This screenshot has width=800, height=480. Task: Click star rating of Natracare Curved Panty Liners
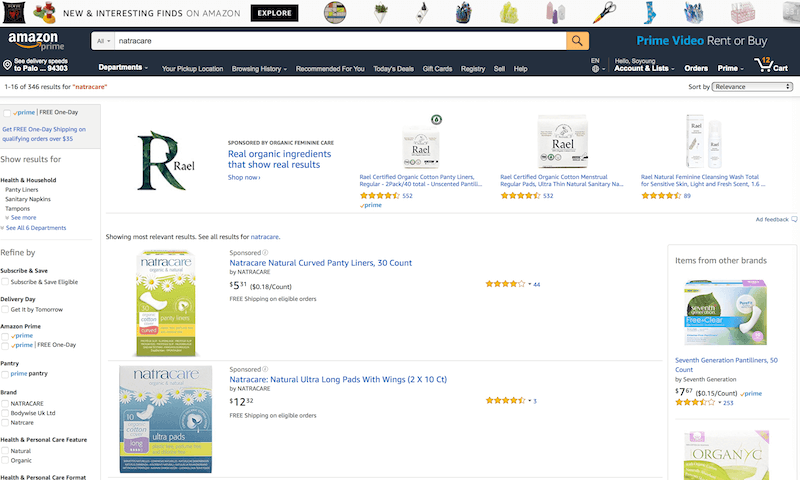click(505, 284)
